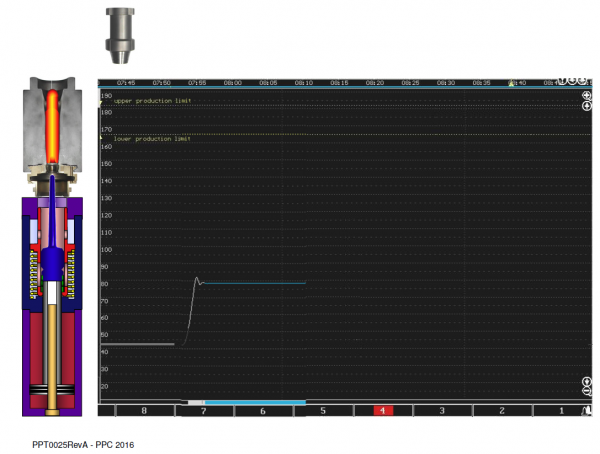
Task: Click the 07:55 time label
Action: [197, 83]
